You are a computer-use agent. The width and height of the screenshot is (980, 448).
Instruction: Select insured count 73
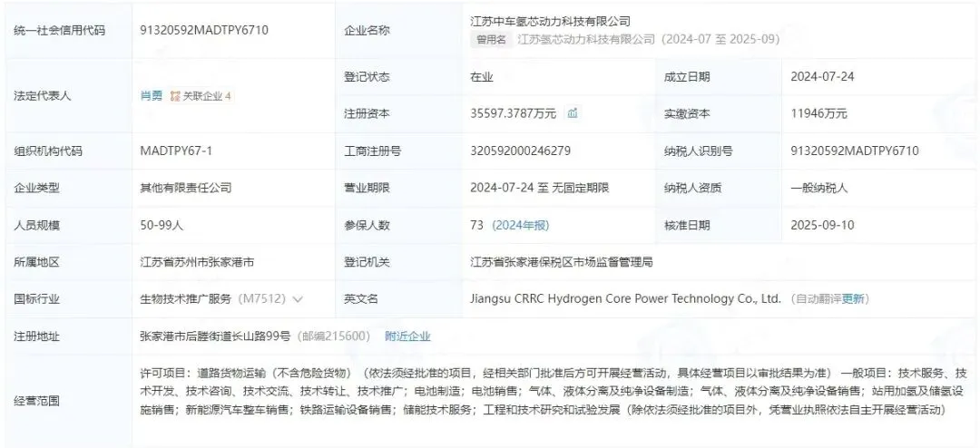(477, 225)
